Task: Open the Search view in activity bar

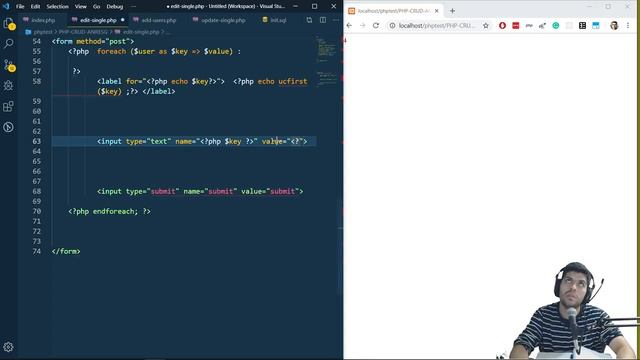Action: (9, 44)
